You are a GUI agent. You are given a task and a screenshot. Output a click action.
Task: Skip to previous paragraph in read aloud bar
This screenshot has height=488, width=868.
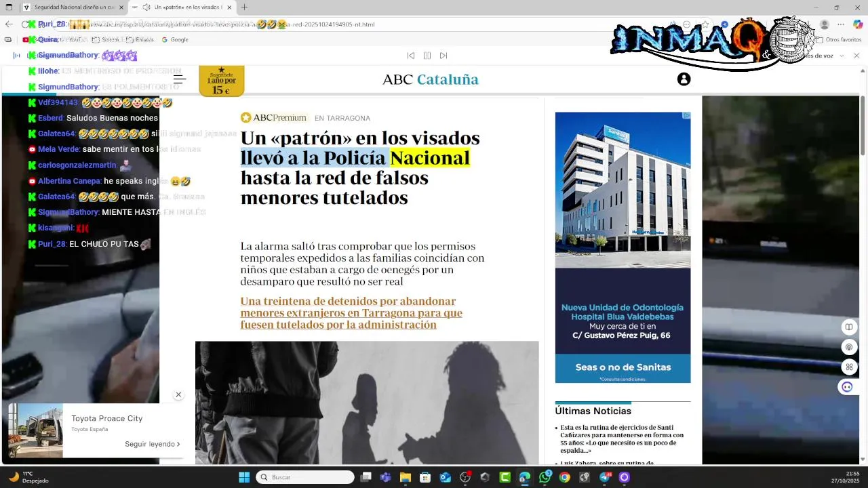point(410,56)
